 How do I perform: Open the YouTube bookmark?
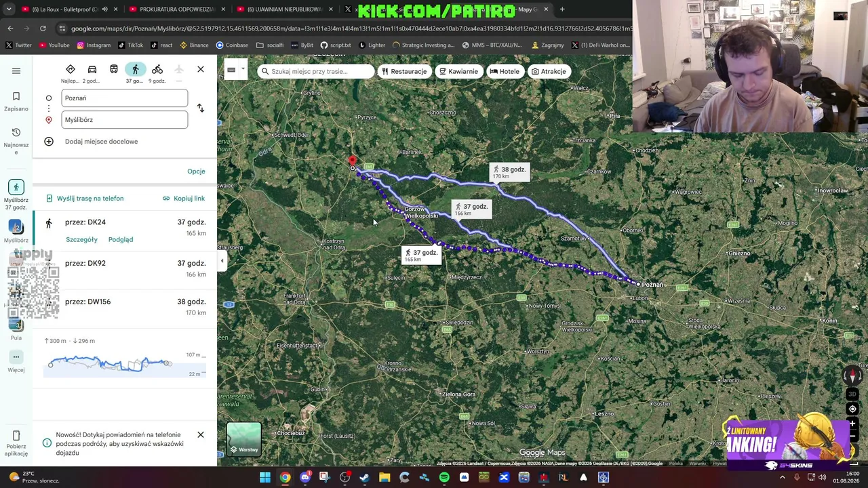(54, 45)
